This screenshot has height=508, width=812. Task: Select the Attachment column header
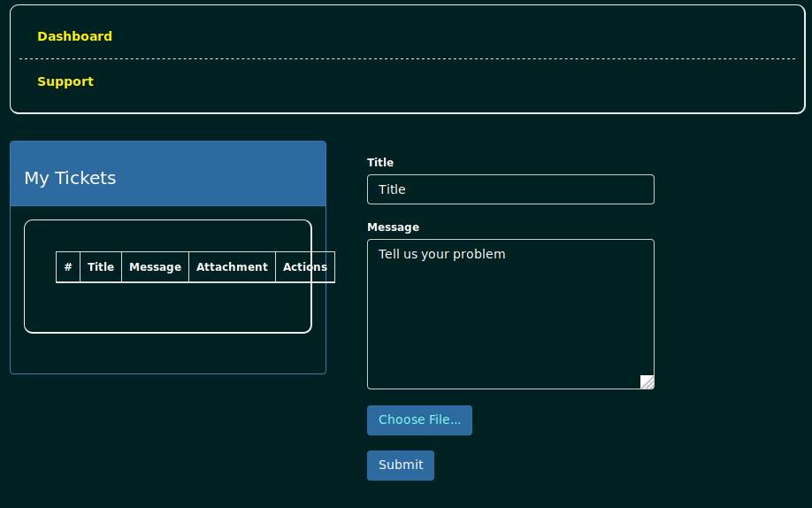pos(232,267)
